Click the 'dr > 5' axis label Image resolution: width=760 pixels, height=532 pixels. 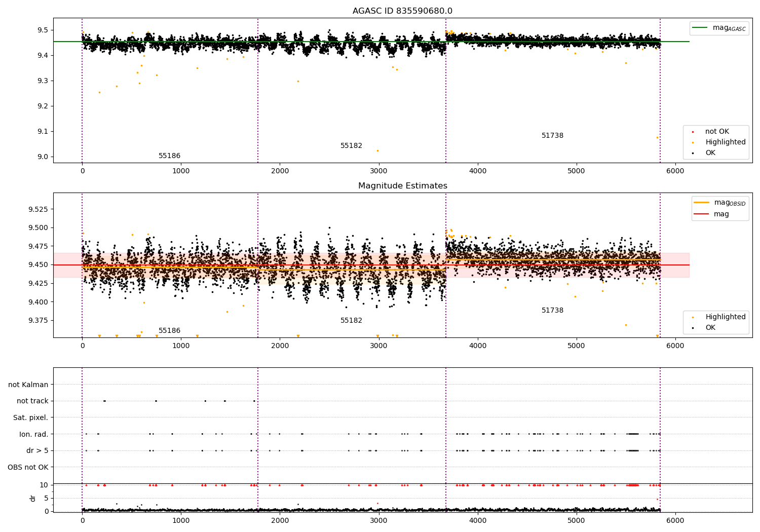click(37, 451)
